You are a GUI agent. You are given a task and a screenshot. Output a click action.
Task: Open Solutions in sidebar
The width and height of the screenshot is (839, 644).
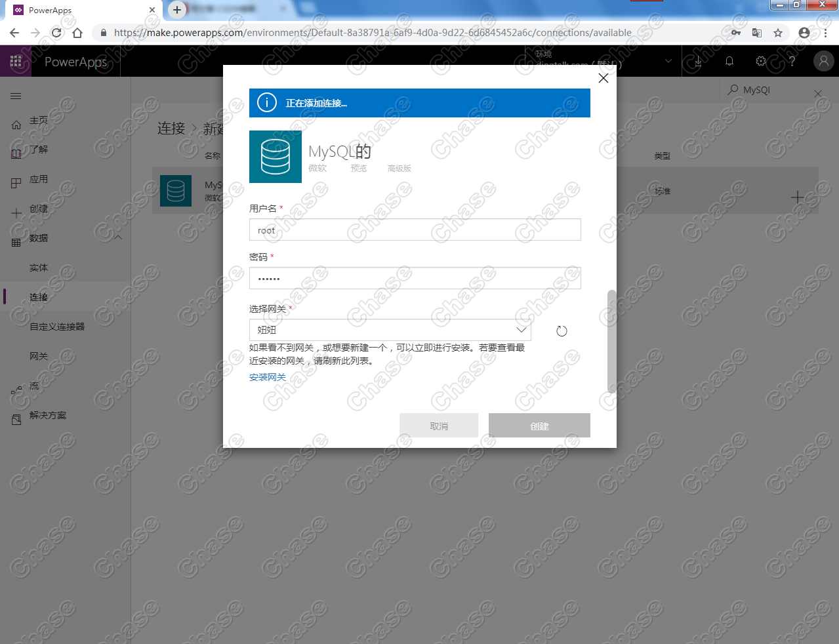48,415
